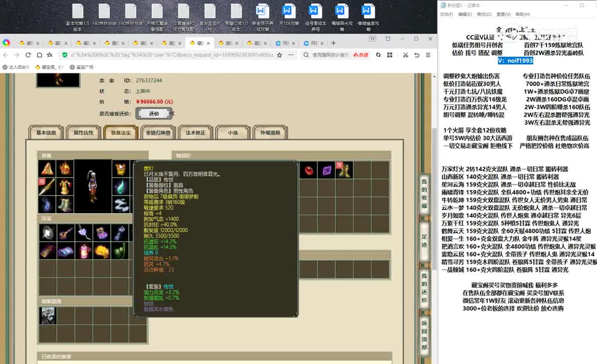
Task: Select the flaming crown equipment icon
Action: click(x=65, y=168)
